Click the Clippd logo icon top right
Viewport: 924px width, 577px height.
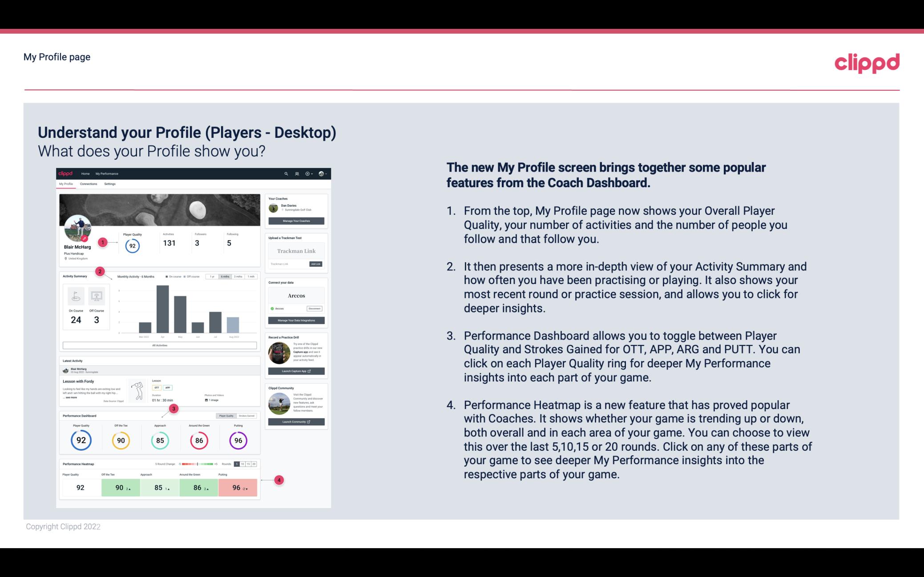point(867,62)
